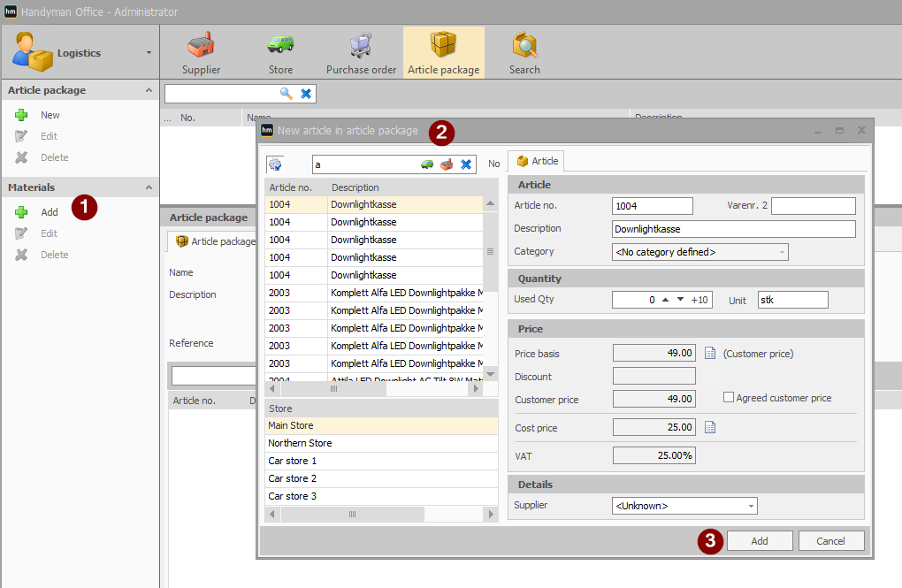Open the Category dropdown
Viewport: 902px width, 588px height.
pyautogui.click(x=782, y=252)
